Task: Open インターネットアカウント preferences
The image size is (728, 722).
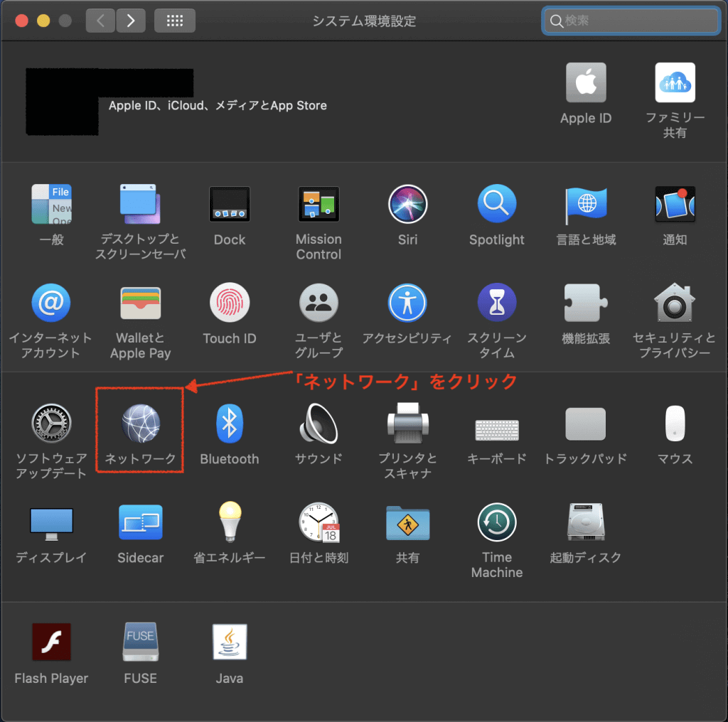Action: coord(51,303)
